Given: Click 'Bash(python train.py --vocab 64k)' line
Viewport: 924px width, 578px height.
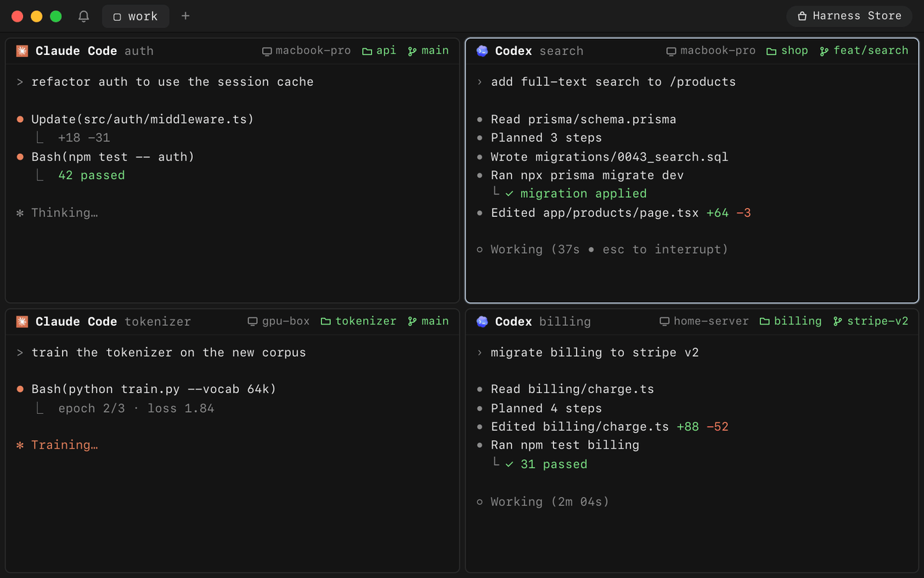Looking at the screenshot, I should click(x=154, y=389).
